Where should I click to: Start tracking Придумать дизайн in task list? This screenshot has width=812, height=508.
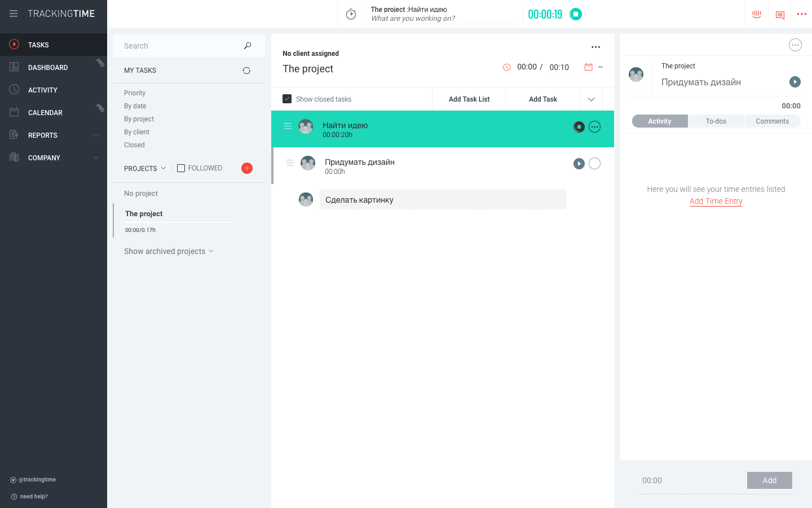coord(579,164)
